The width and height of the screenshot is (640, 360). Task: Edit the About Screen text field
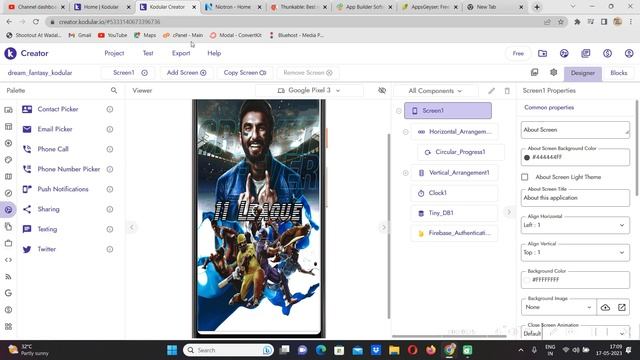pos(575,130)
